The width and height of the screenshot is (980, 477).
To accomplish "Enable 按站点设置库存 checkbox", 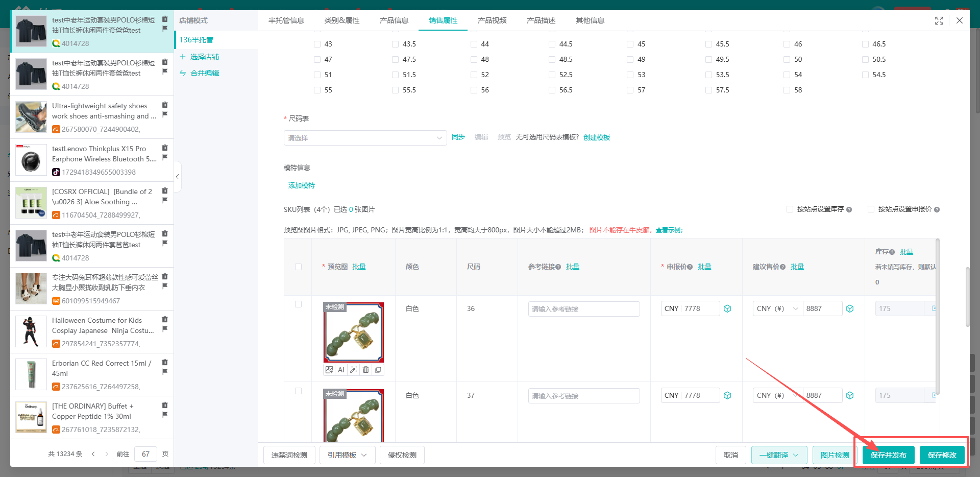I will 790,209.
